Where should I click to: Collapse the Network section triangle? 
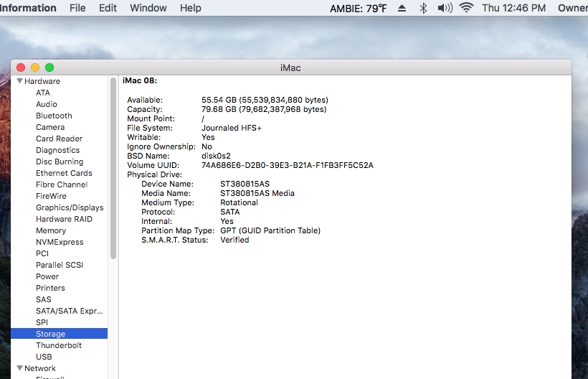tap(20, 368)
